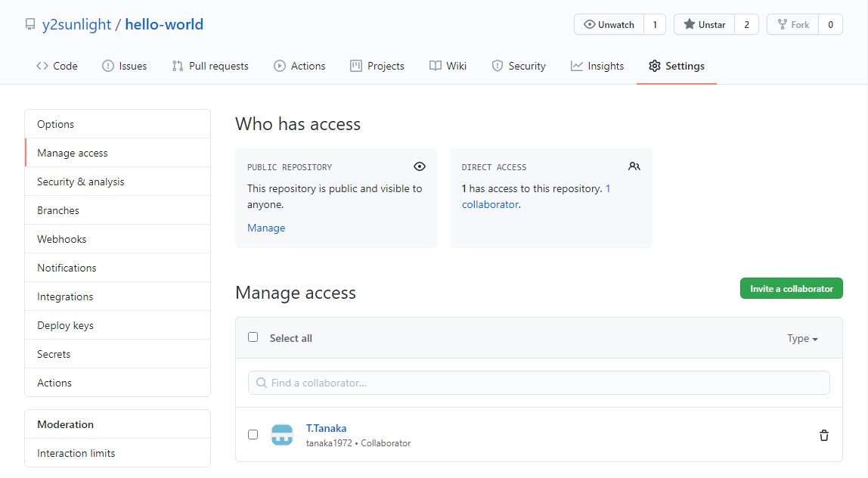The height and width of the screenshot is (478, 868).
Task: Tick the checkbox next to T.Tanaka
Action: click(253, 434)
